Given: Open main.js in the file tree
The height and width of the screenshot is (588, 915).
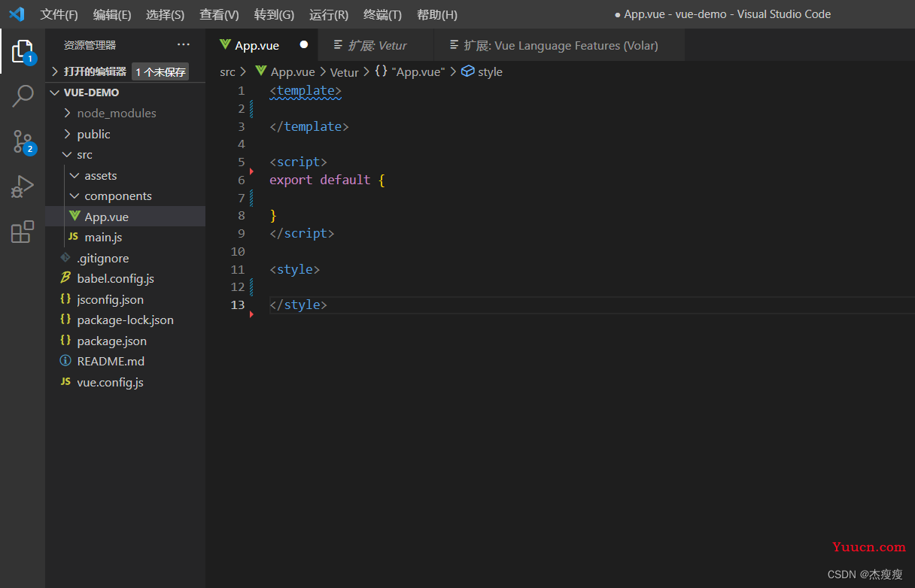Looking at the screenshot, I should coord(125,237).
